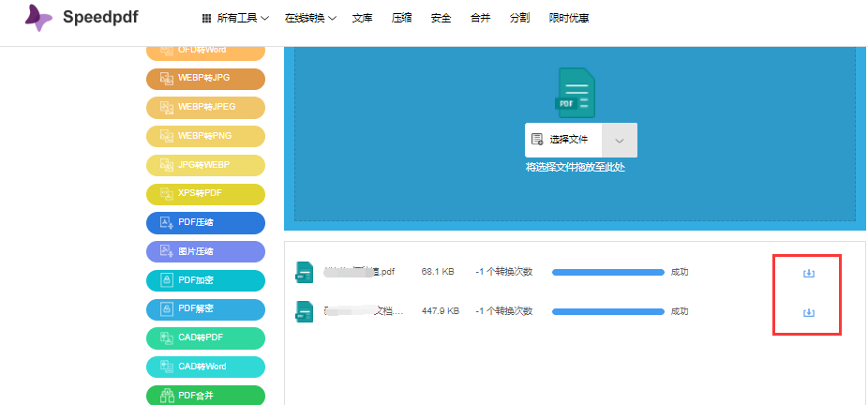
Task: Download the converted 447.9 KB file
Action: pos(809,313)
